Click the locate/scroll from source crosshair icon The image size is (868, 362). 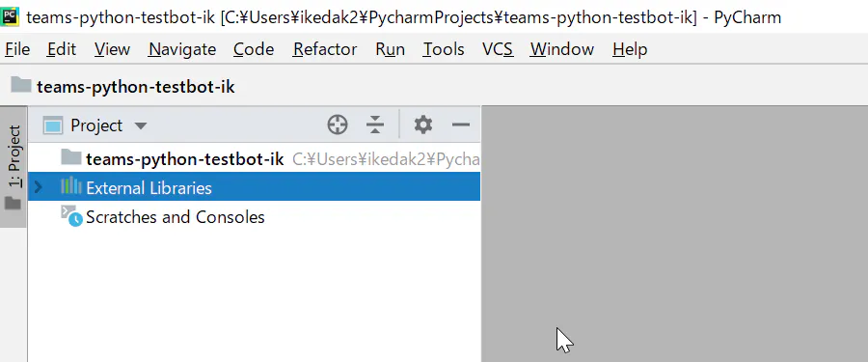[x=338, y=125]
